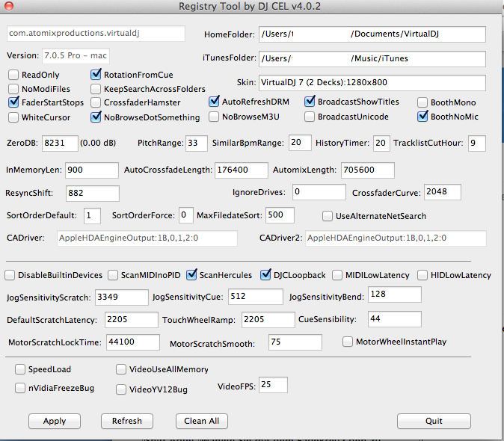Image resolution: width=504 pixels, height=441 pixels.
Task: Click the ResyncShift field
Action: point(93,194)
